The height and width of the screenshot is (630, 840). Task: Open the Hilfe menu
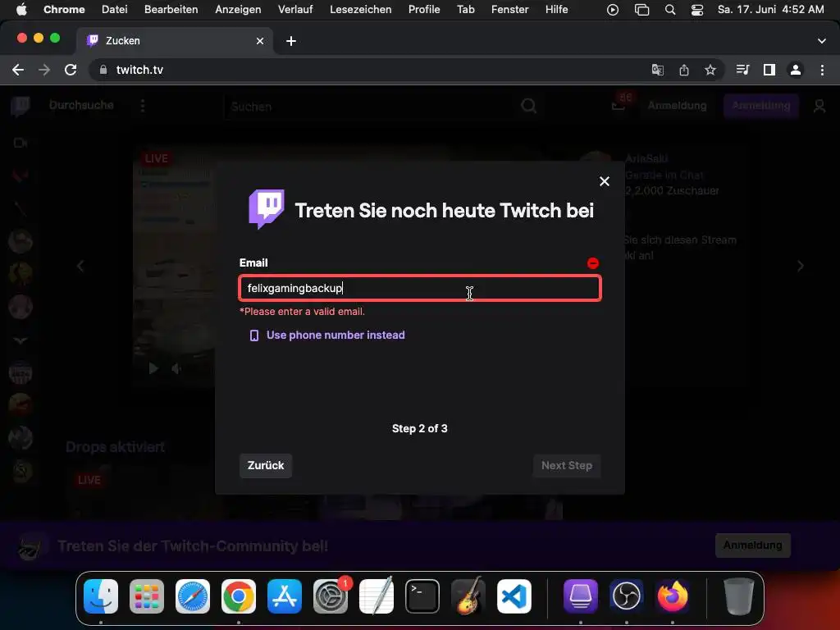click(x=557, y=9)
